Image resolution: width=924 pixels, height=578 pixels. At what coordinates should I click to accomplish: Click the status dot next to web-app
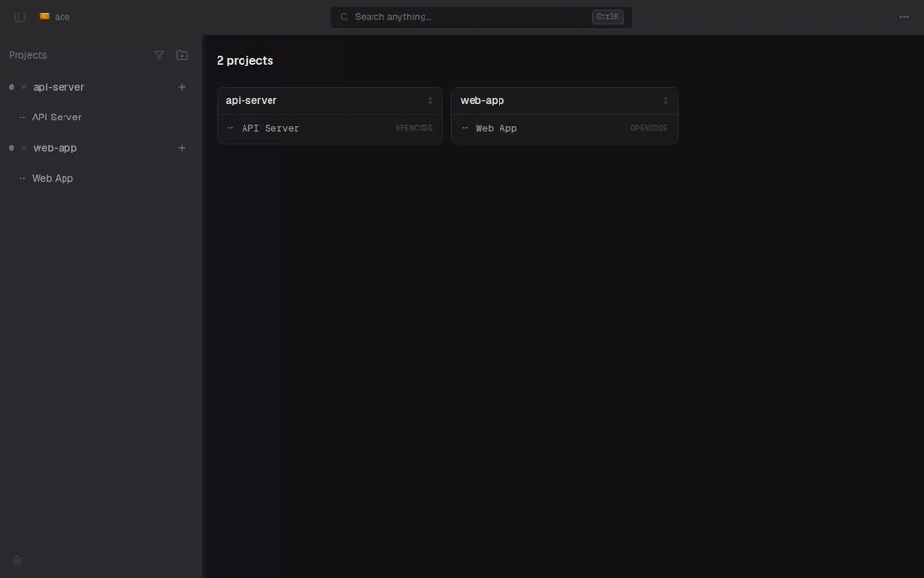click(x=10, y=147)
